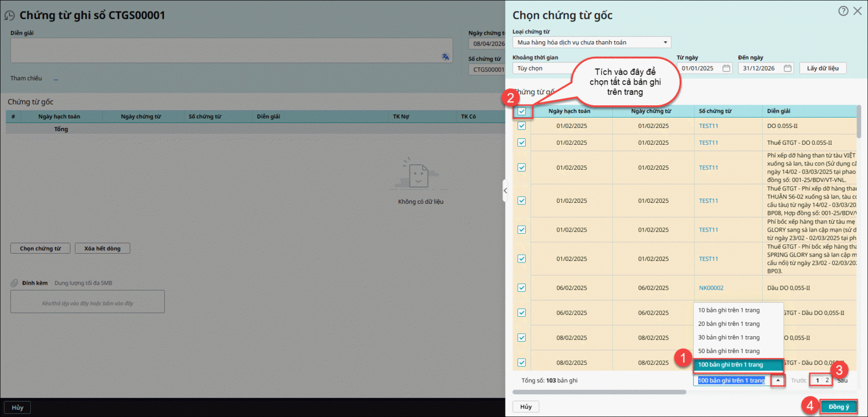Screen dimensions: 868x417
Task: Open the records-per-page dropdown arrow
Action: coord(777,381)
